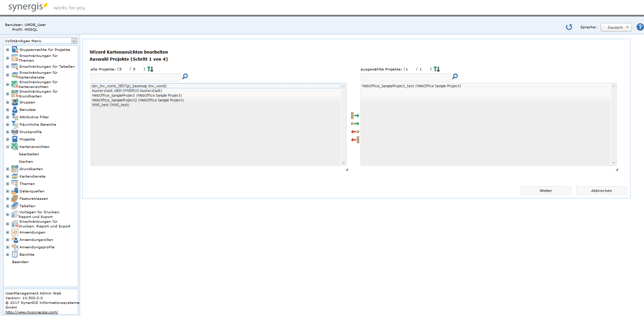
Task: Add the single highlighted project to selection
Action: point(355,124)
